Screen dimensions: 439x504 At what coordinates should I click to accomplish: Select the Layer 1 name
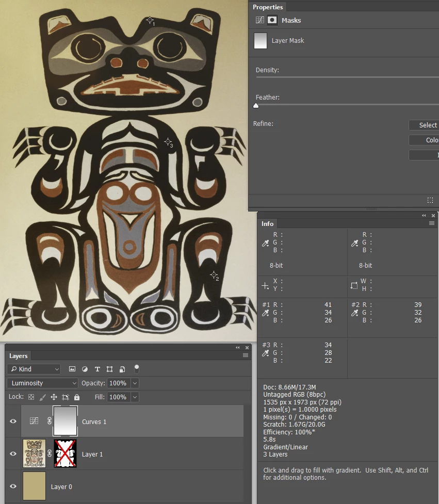click(92, 454)
